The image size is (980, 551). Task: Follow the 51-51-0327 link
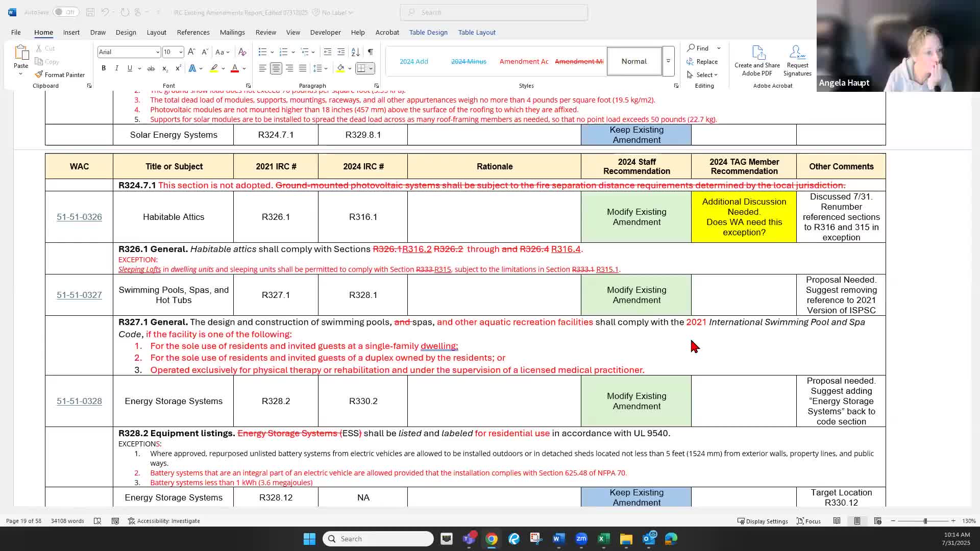79,295
